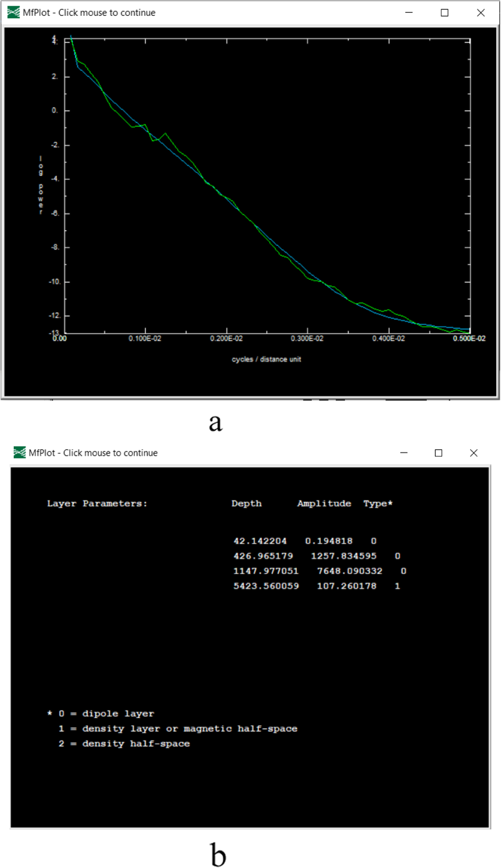Click the y-axis tick label -6.
Viewport: 501px width, 868px height.
55,213
